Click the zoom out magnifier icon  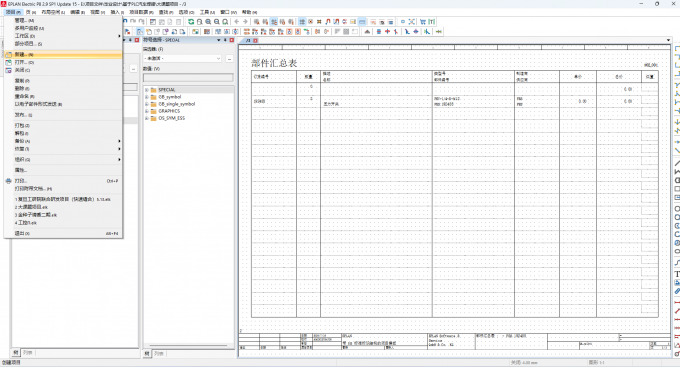217,21
